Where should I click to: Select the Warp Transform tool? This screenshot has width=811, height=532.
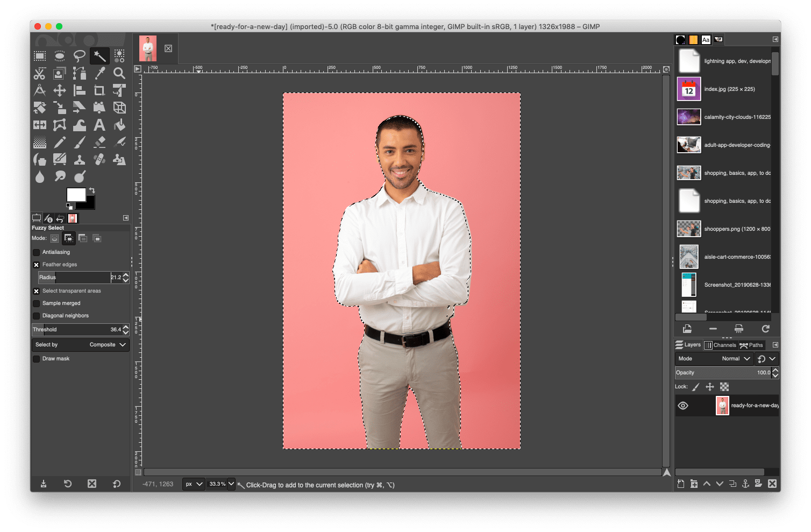click(80, 125)
